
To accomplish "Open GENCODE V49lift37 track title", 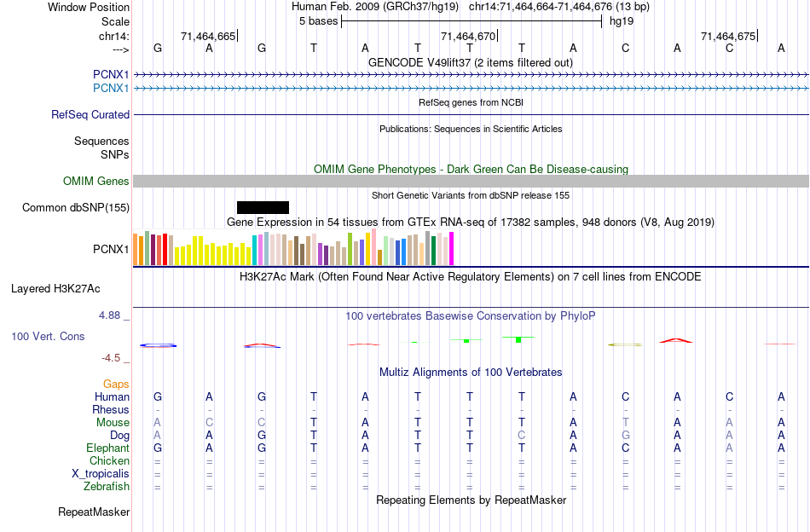I will pyautogui.click(x=471, y=62).
